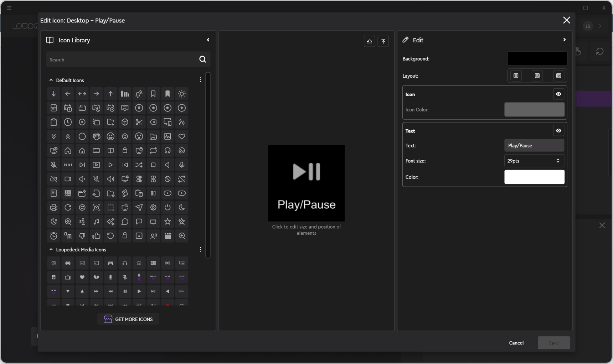Toggle visibility of the Icon element
The width and height of the screenshot is (613, 364).
coord(558,94)
